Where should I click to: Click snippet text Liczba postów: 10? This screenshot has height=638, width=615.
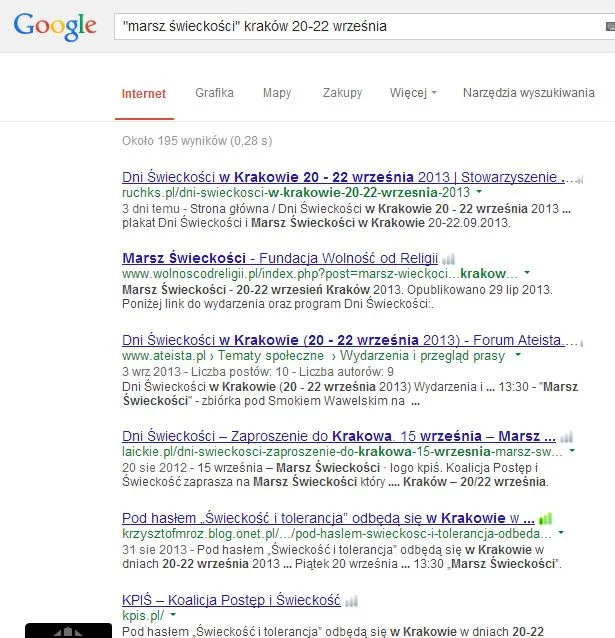(240, 371)
